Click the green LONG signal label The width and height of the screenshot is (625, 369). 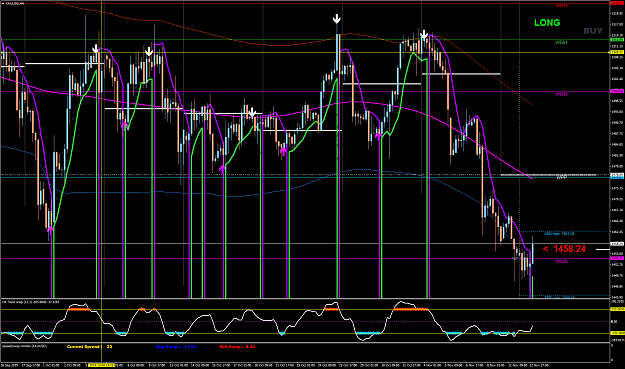(547, 23)
